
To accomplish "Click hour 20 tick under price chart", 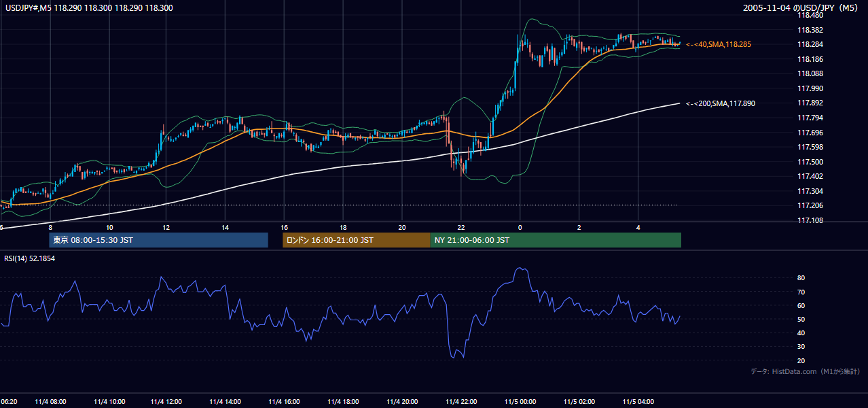I will click(402, 227).
